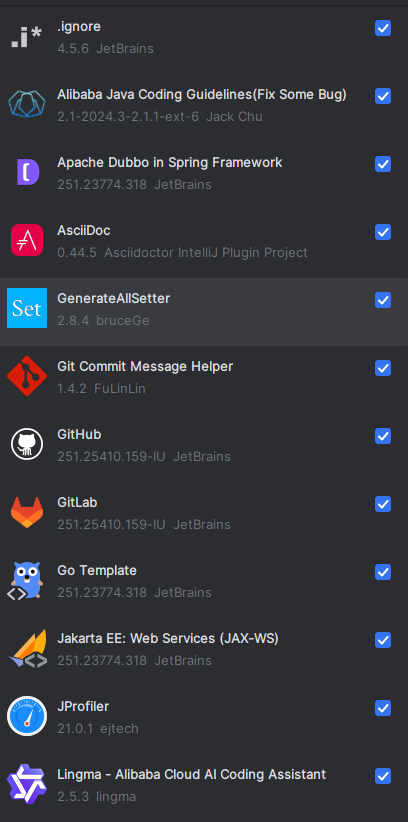Click the Git Commit Message Helper icon
Screen dimensions: 408x822
tap(27, 376)
